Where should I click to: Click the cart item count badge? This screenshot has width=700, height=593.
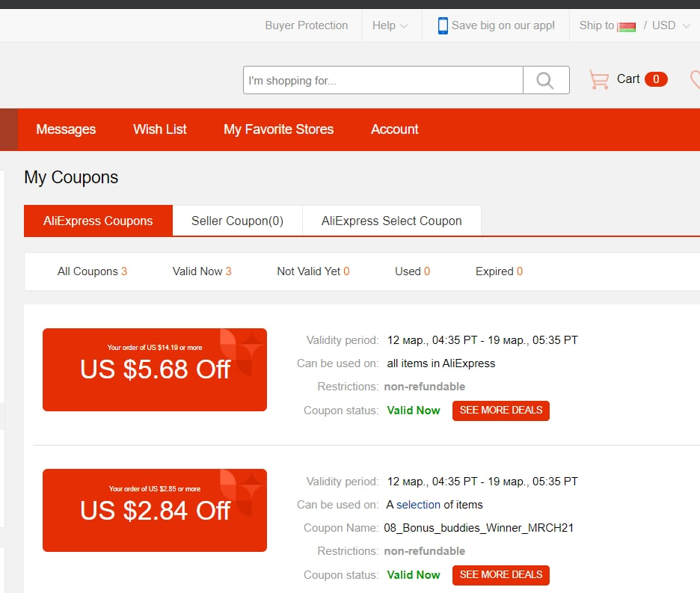656,79
